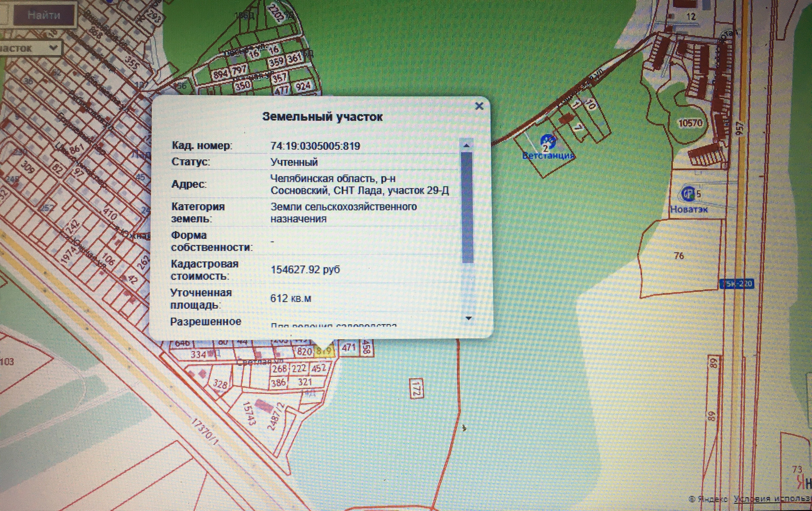Click parcel 76 on the map
Image resolution: width=812 pixels, height=511 pixels.
click(679, 256)
